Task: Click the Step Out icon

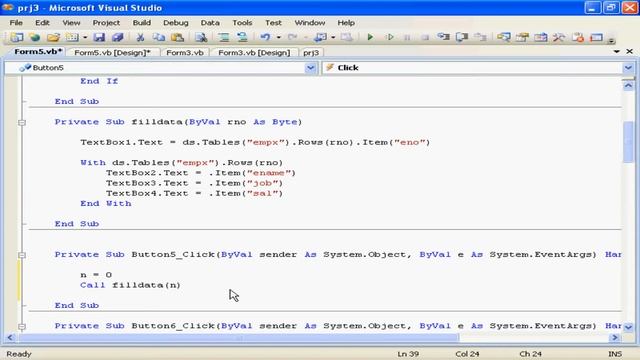Action: pos(480,38)
